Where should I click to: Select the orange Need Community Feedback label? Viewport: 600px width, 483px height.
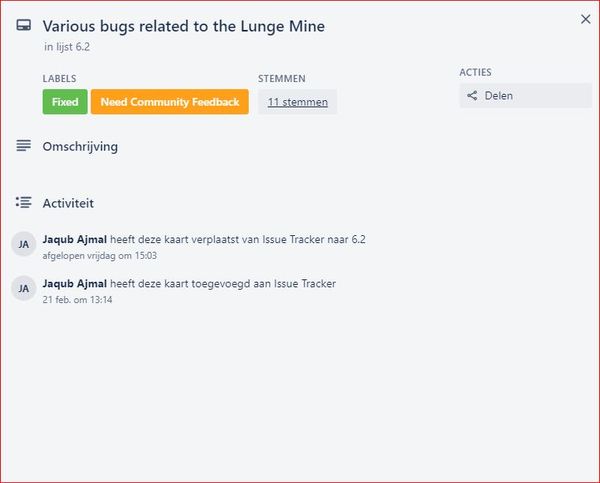pyautogui.click(x=170, y=102)
